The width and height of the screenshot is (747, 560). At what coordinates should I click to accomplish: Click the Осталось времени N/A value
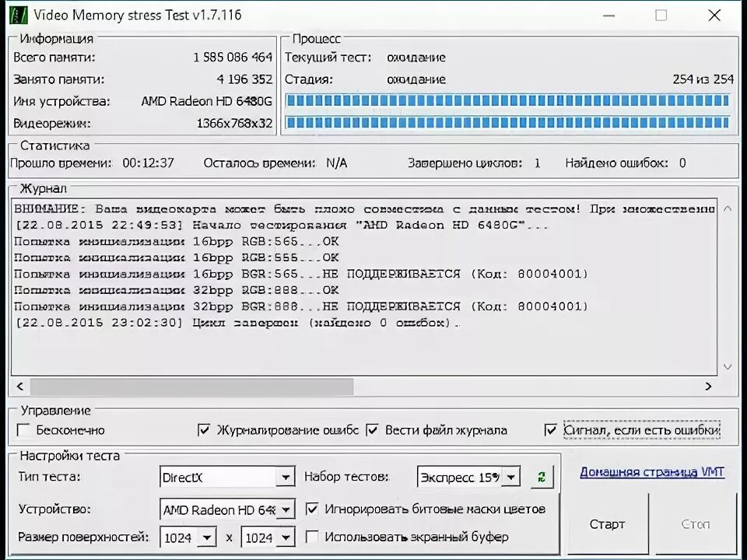[x=337, y=163]
